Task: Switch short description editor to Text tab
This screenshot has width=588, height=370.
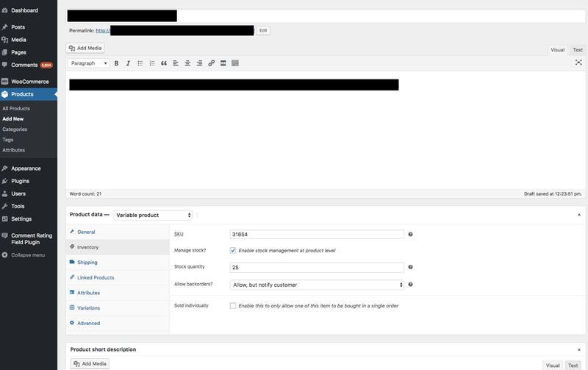Action: (x=573, y=365)
